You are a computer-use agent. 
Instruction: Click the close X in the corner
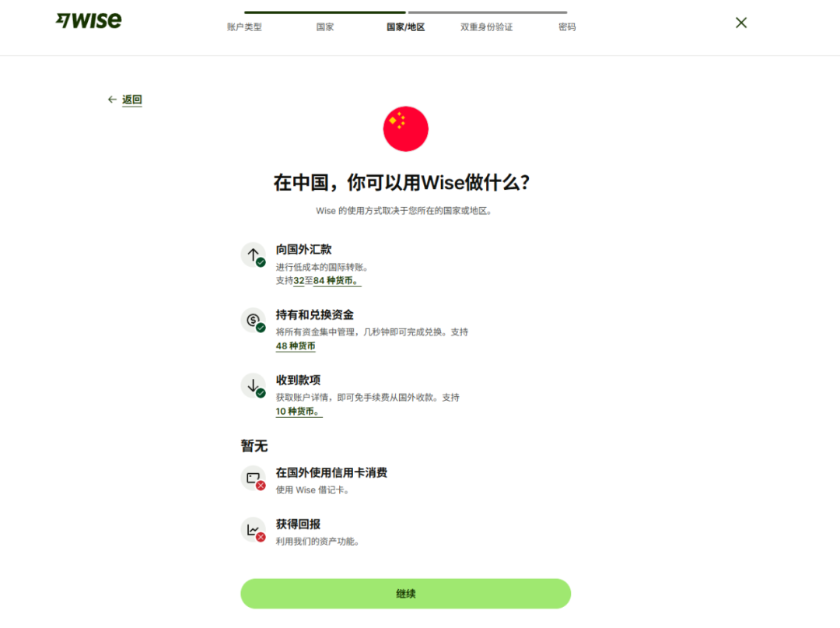[x=740, y=23]
